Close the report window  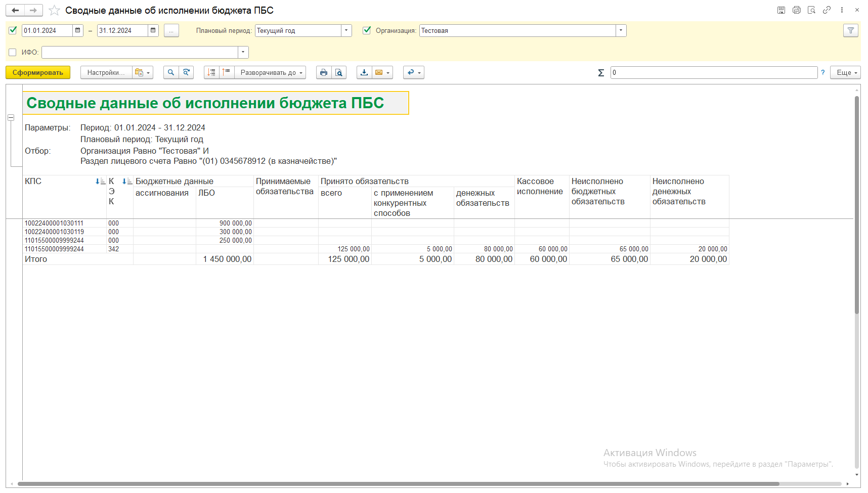pos(857,10)
